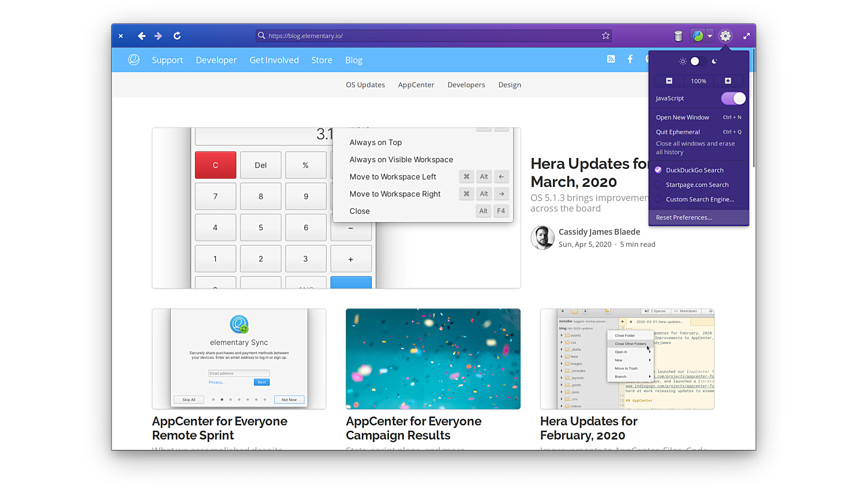The image size is (868, 488).
Task: Open the Facebook icon link
Action: click(630, 59)
